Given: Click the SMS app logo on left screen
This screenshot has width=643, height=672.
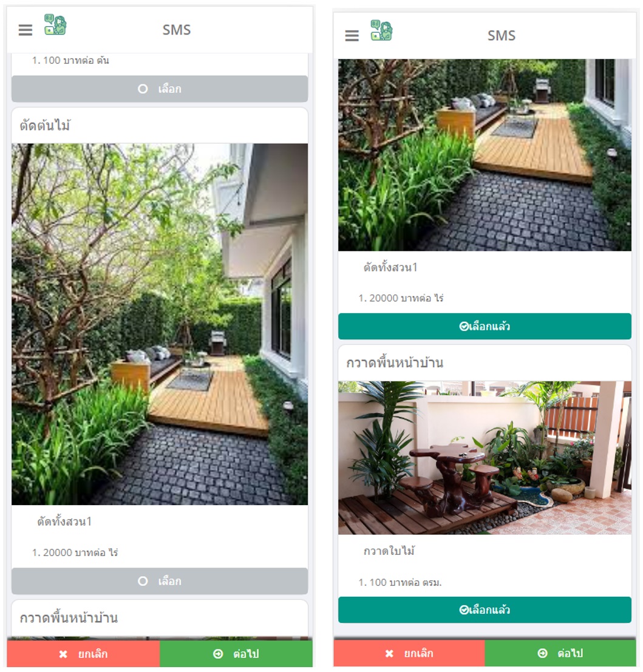Looking at the screenshot, I should tap(55, 24).
